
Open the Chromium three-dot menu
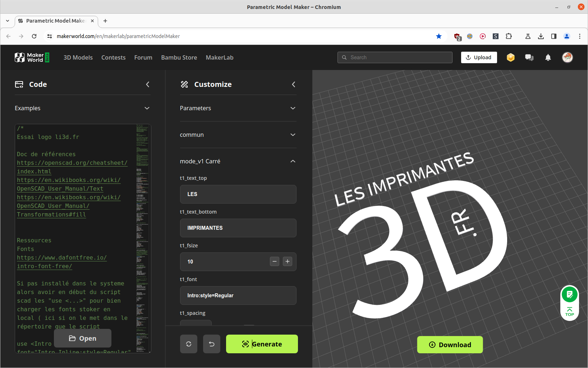pos(580,36)
